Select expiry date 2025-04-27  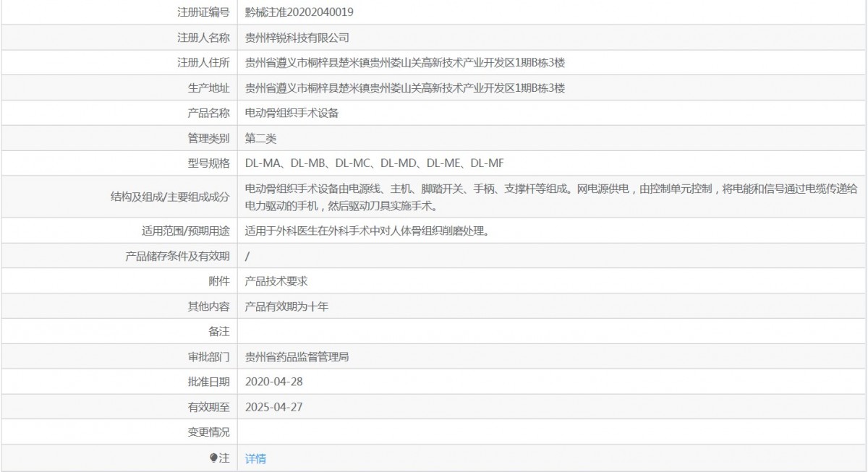273,407
